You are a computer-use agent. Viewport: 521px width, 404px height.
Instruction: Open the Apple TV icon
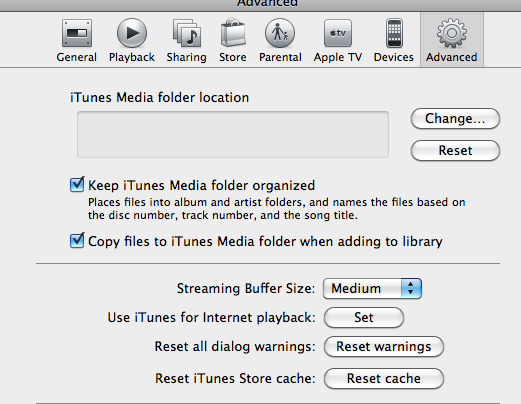point(338,33)
